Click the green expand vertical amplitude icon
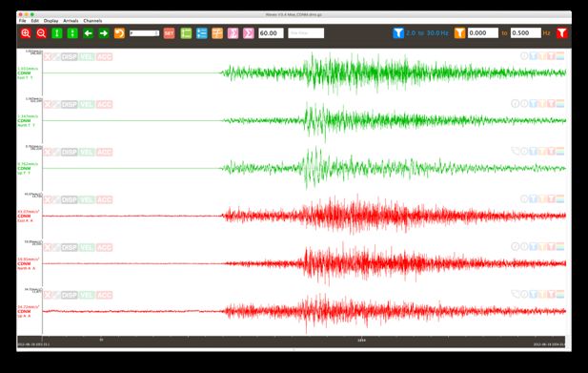588x373 pixels. tap(57, 33)
